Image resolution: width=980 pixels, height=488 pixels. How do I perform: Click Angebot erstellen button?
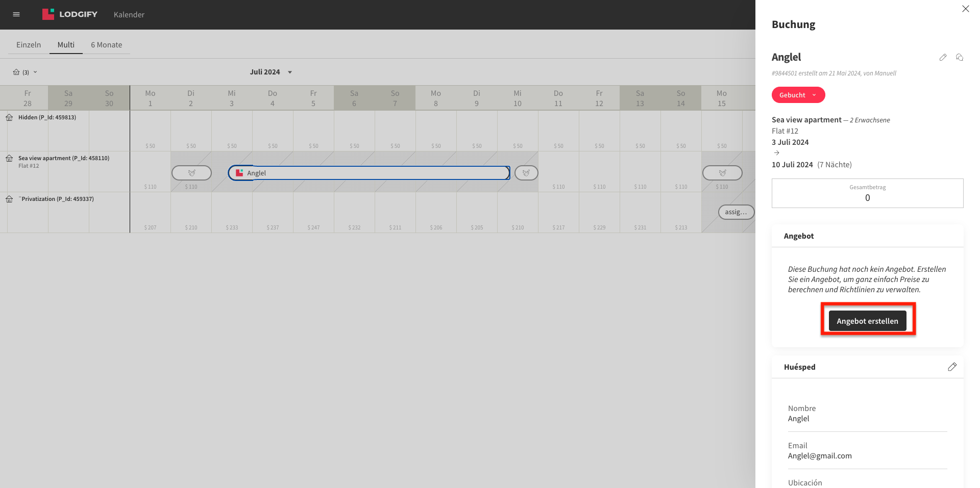point(867,321)
